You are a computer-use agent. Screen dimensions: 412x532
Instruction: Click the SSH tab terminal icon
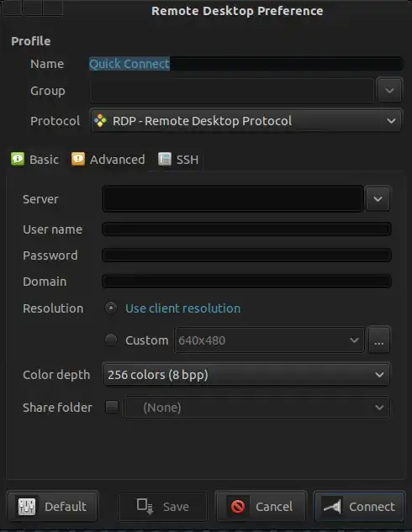[165, 159]
